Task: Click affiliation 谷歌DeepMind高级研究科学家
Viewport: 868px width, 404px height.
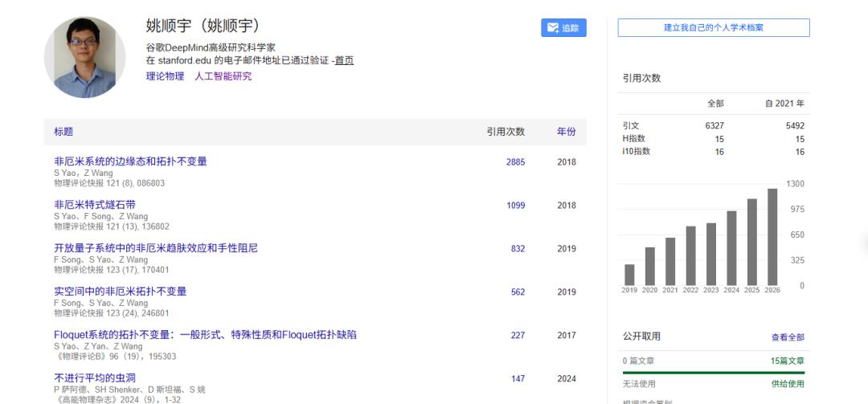Action: 211,47
